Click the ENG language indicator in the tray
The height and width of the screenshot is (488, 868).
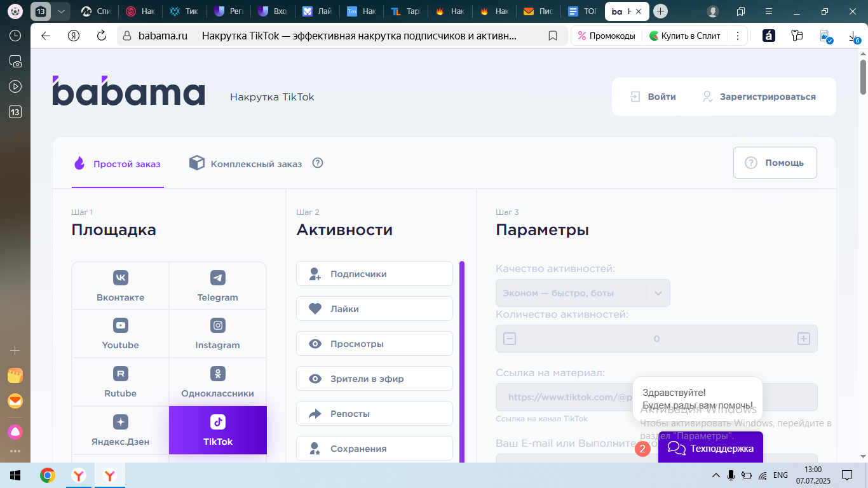tap(781, 475)
